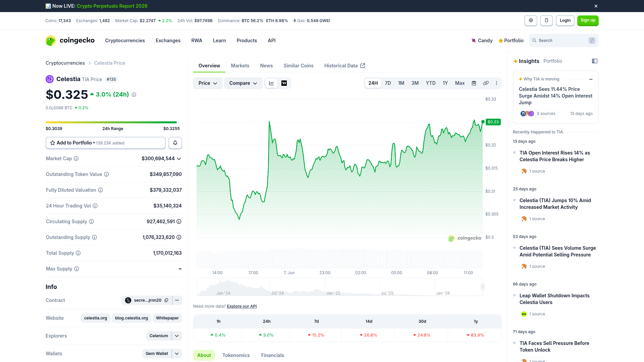Open chart calendar date picker
644x362 pixels.
click(474, 83)
